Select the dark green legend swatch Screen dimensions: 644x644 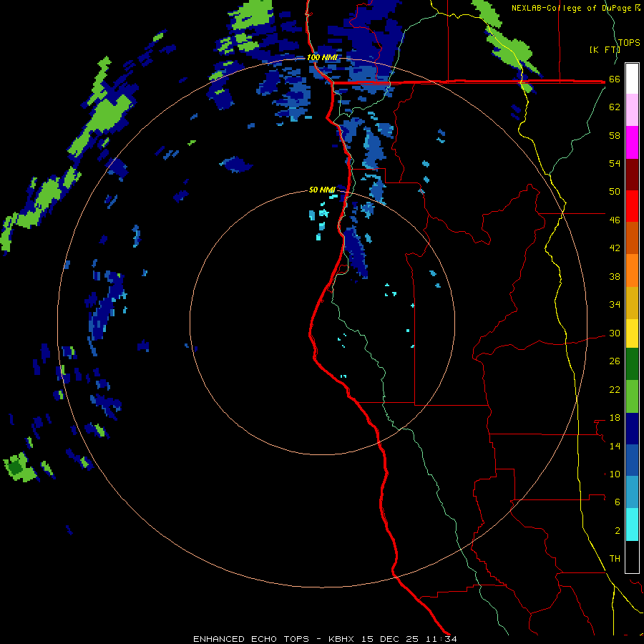[x=632, y=364]
